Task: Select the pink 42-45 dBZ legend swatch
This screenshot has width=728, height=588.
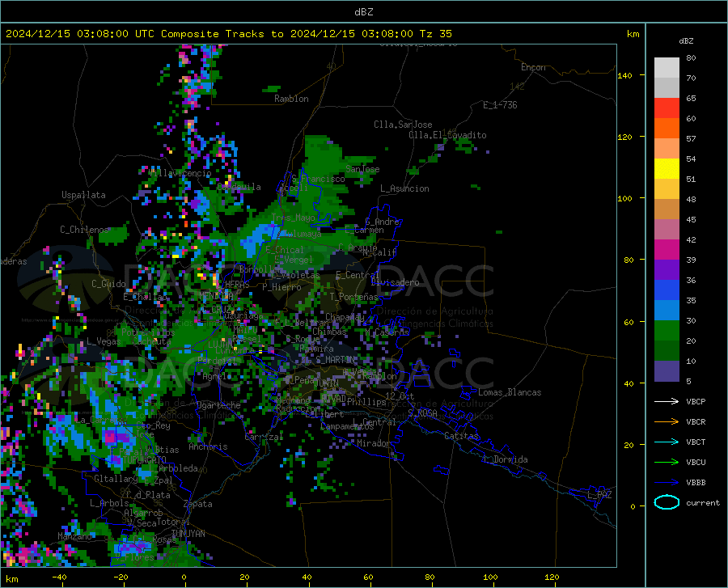Action: coord(667,230)
